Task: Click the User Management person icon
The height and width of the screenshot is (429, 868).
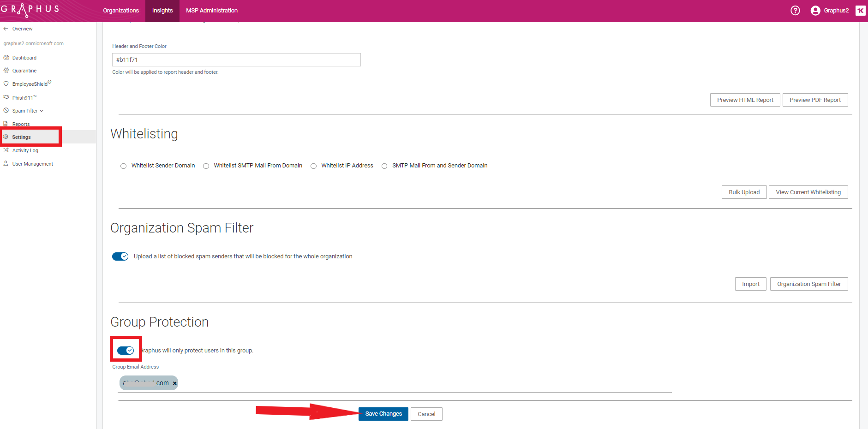Action: [6, 164]
